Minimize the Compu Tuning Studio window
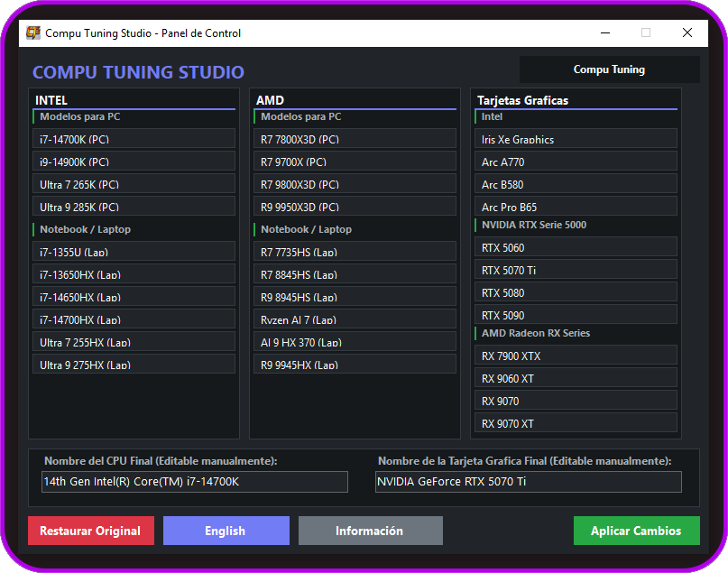 [605, 33]
